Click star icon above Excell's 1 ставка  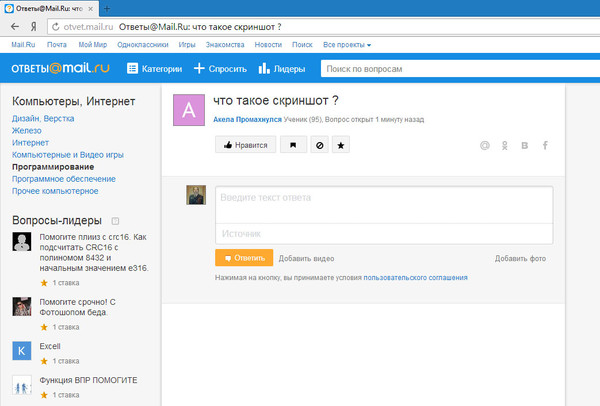44,361
